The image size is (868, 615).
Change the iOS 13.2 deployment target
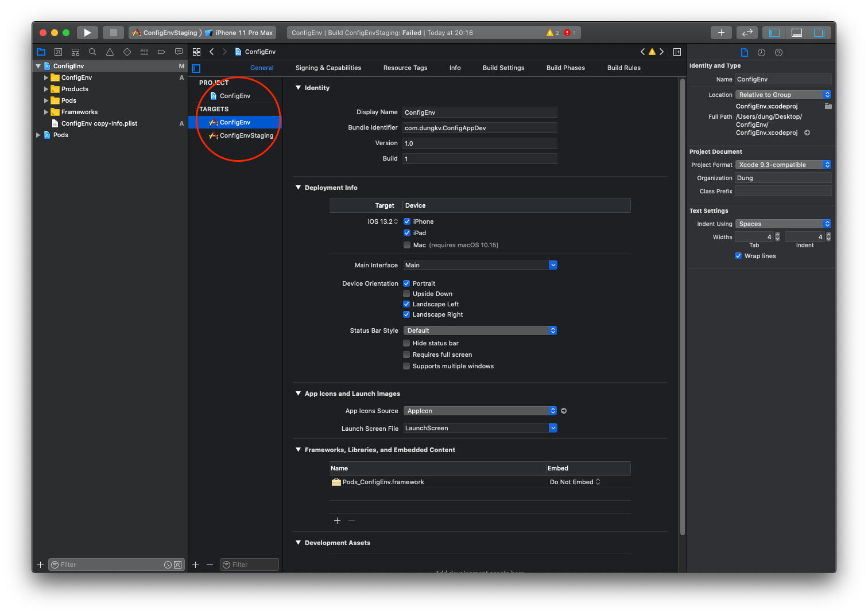coord(383,221)
